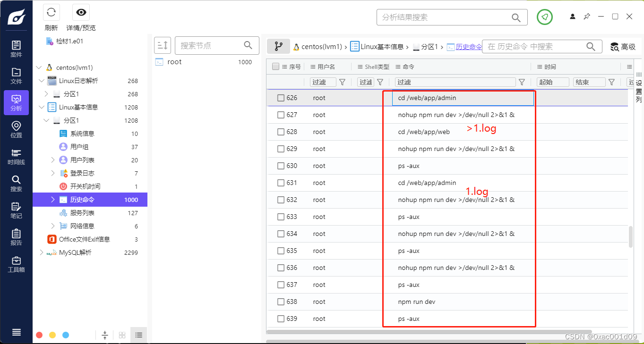
Task: Click the 刷新 refresh icon
Action: point(52,12)
